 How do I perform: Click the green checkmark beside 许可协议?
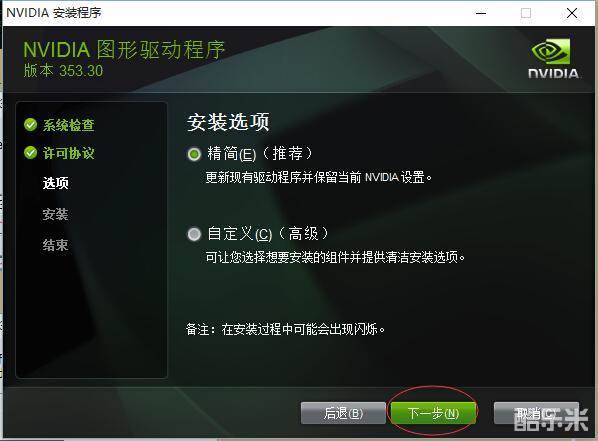31,153
